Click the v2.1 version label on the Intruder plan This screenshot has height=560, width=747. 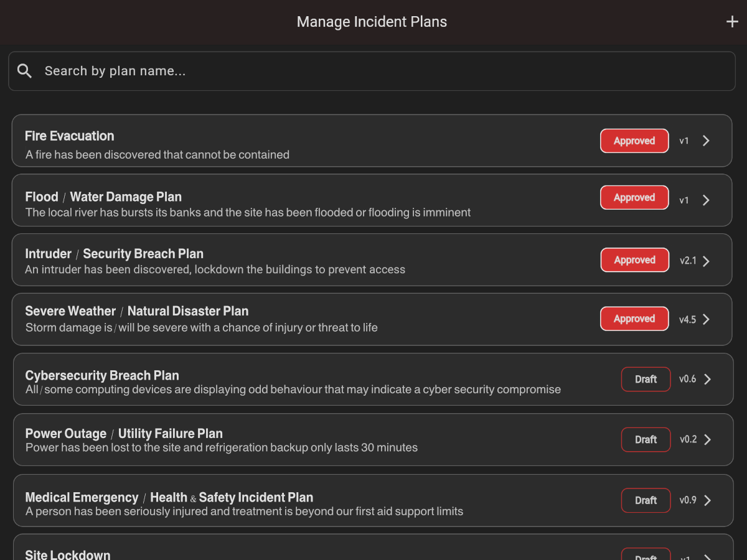(x=687, y=261)
